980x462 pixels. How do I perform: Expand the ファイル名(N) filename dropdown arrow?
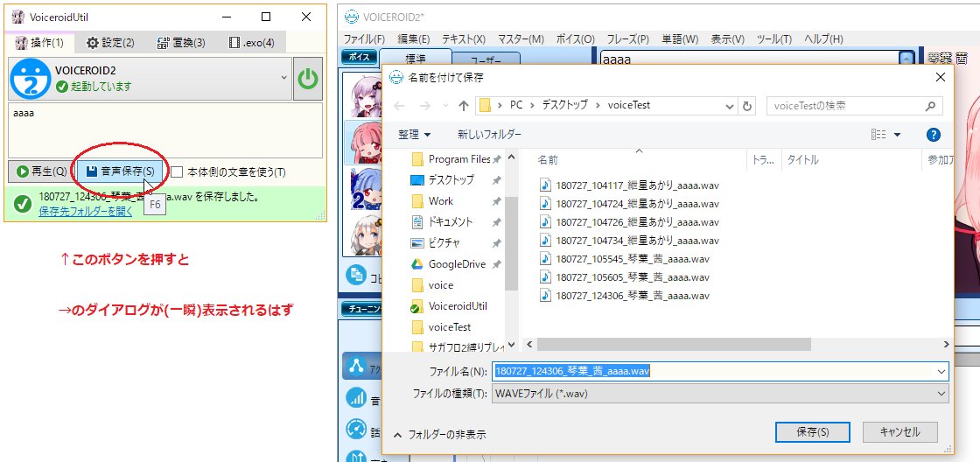[x=941, y=371]
